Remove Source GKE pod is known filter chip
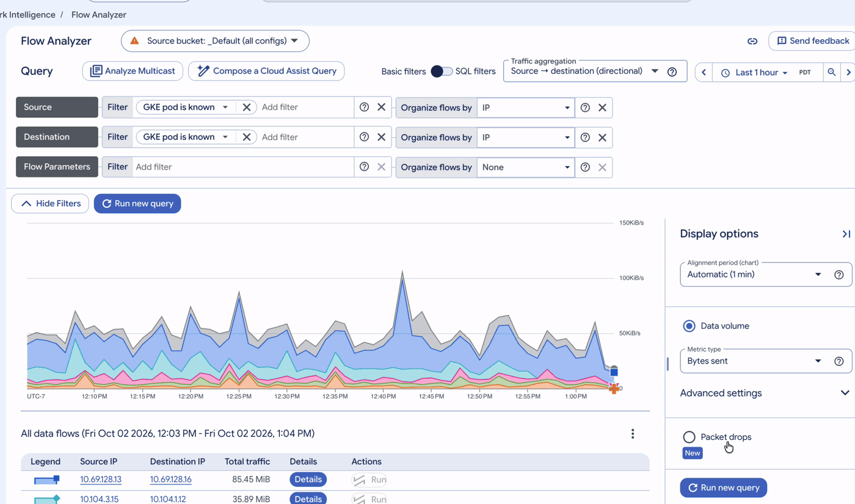The height and width of the screenshot is (504, 855). [x=247, y=107]
